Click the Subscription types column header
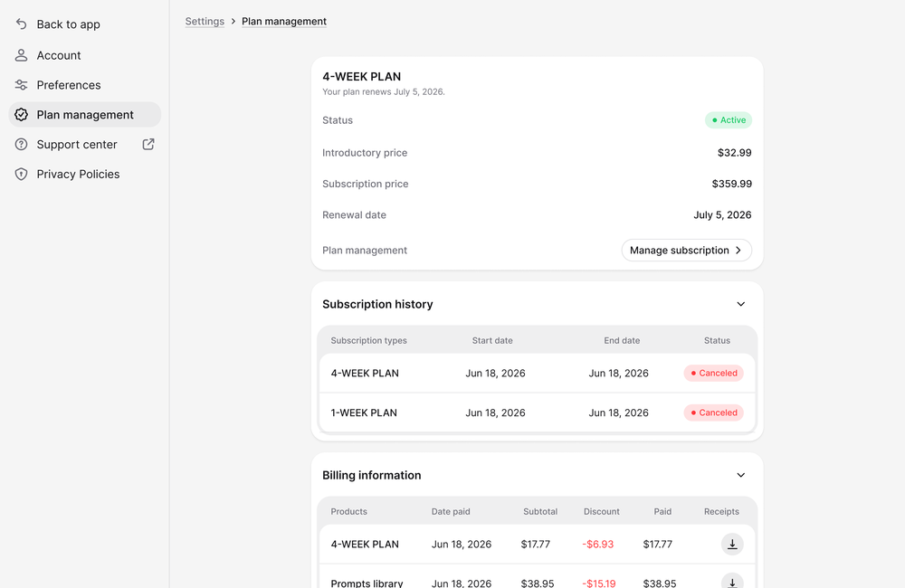This screenshot has height=588, width=905. (369, 340)
